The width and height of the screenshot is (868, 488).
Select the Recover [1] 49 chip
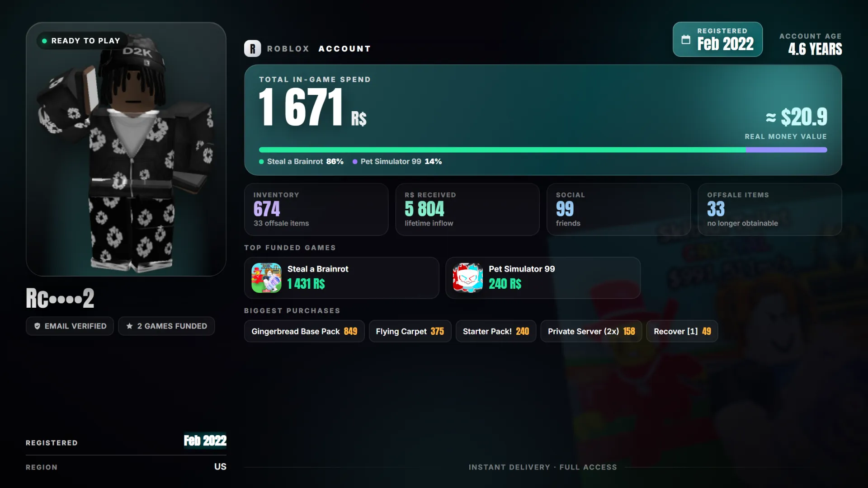click(682, 331)
